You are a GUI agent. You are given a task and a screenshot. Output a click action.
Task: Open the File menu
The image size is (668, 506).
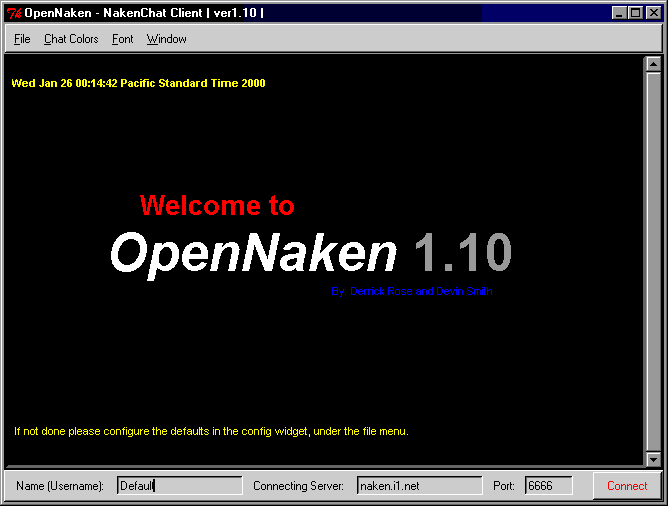coord(22,39)
